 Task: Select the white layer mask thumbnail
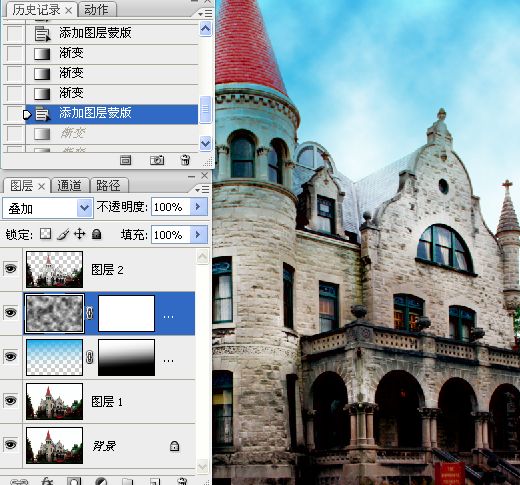(x=126, y=313)
